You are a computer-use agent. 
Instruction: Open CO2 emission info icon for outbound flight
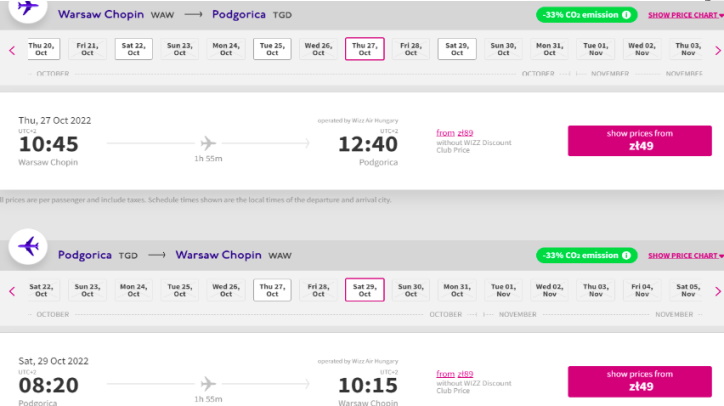[x=626, y=15]
